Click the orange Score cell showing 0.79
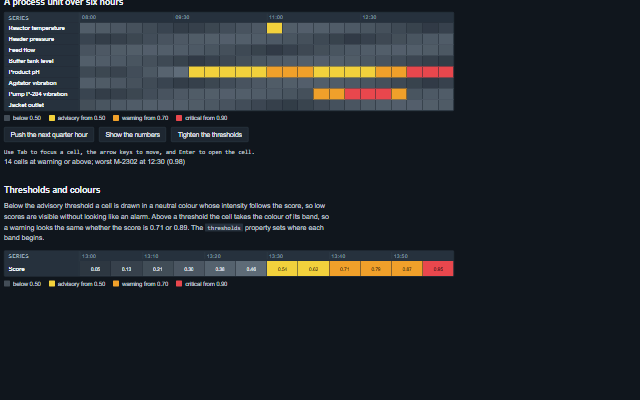640x400 pixels. [376, 269]
